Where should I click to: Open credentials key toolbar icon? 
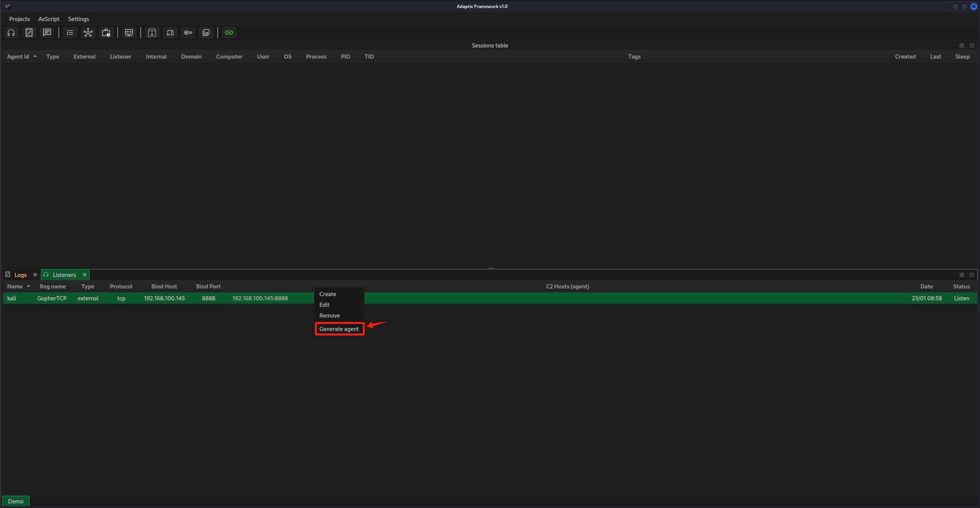click(x=188, y=33)
